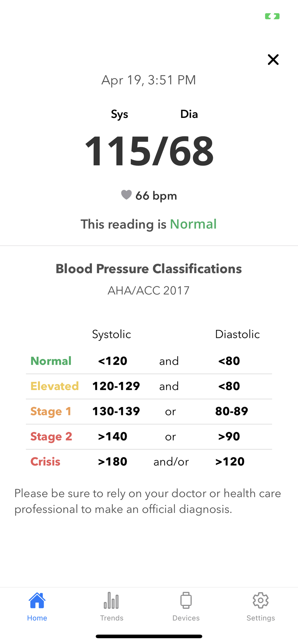Select the Elevated classification row label
The width and height of the screenshot is (298, 644).
coord(55,386)
